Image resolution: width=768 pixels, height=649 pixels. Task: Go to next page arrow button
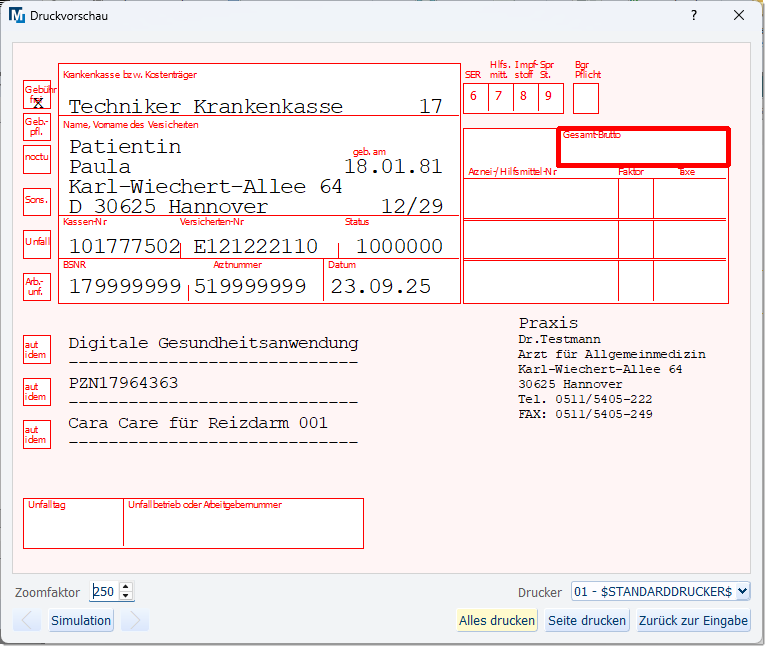pyautogui.click(x=135, y=620)
